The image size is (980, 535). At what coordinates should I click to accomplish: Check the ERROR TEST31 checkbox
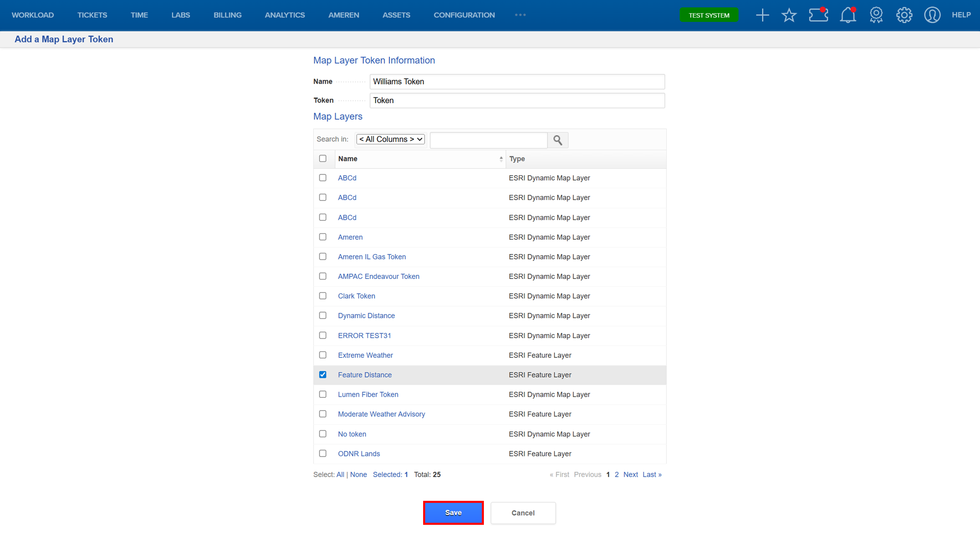click(x=323, y=336)
